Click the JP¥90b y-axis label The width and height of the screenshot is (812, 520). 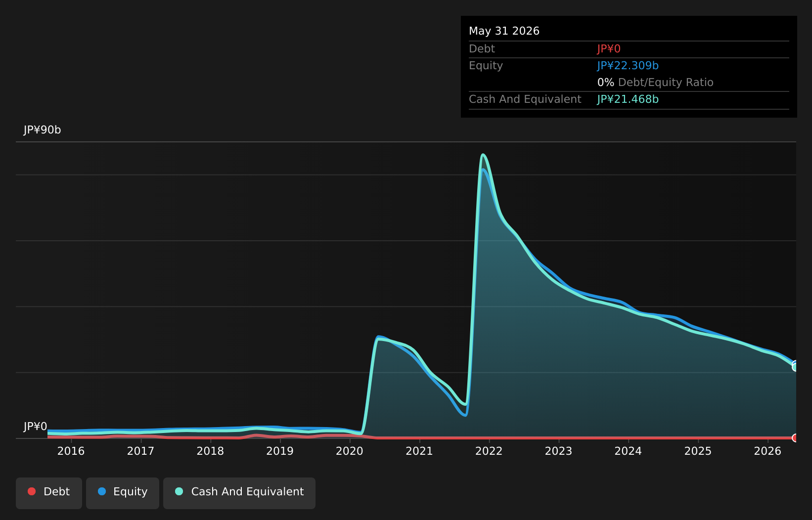[43, 130]
